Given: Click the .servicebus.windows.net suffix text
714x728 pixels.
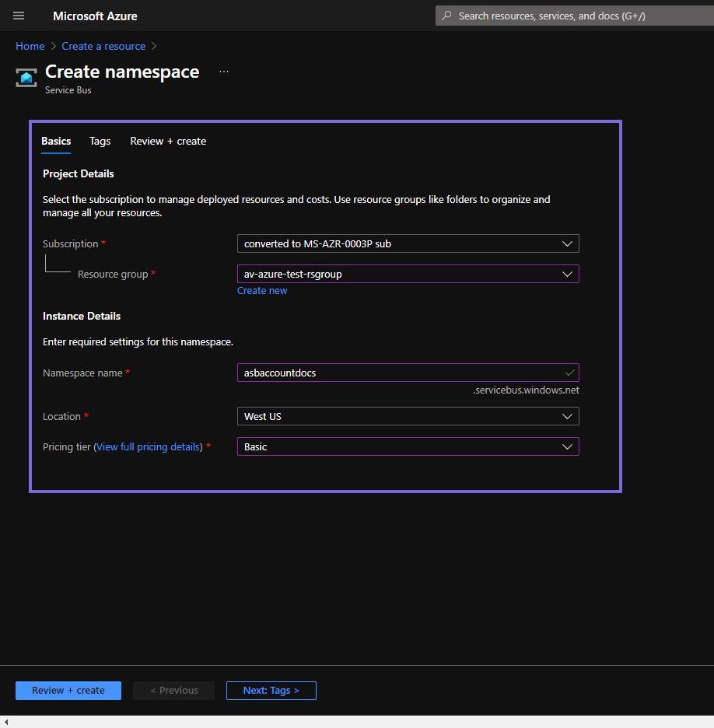Looking at the screenshot, I should click(x=526, y=390).
